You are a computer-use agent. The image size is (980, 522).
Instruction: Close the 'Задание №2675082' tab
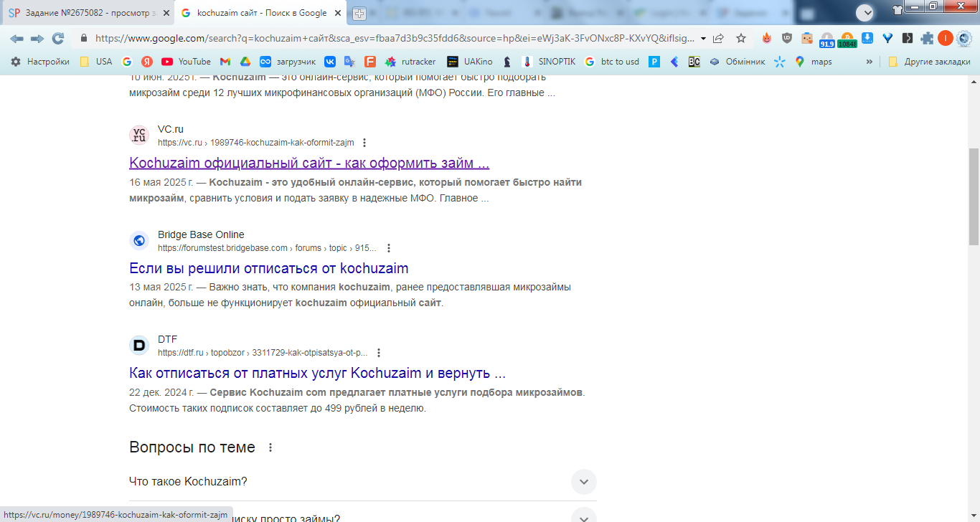coord(166,13)
